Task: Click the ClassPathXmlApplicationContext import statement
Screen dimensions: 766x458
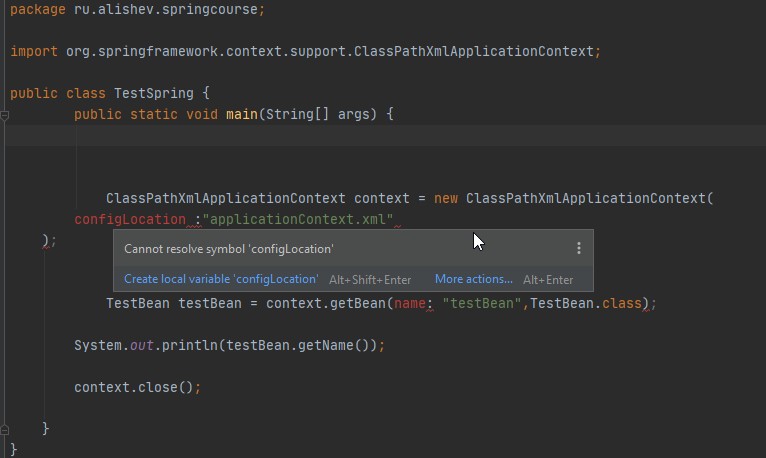Action: [305, 51]
